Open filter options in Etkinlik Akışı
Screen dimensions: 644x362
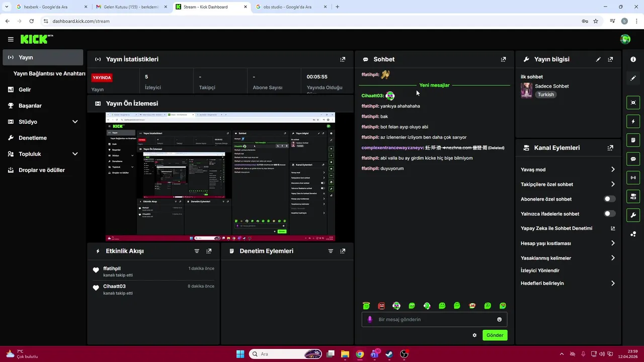[197, 251]
